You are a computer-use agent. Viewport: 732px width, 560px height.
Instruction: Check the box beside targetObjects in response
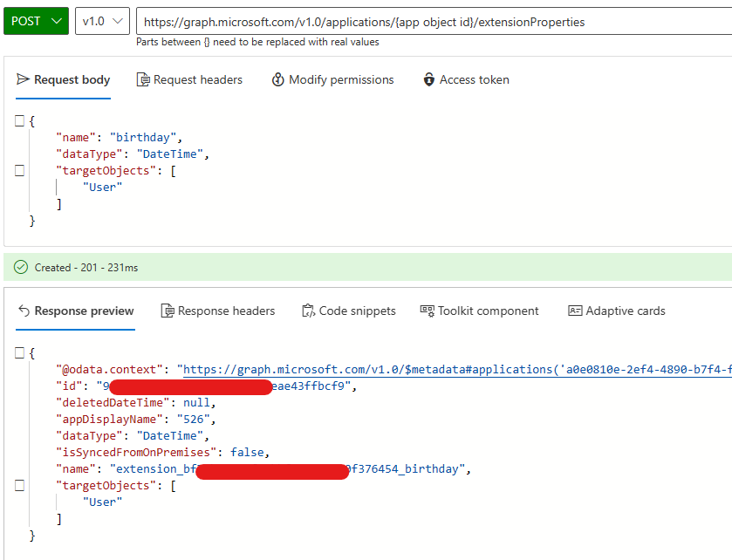pyautogui.click(x=20, y=485)
